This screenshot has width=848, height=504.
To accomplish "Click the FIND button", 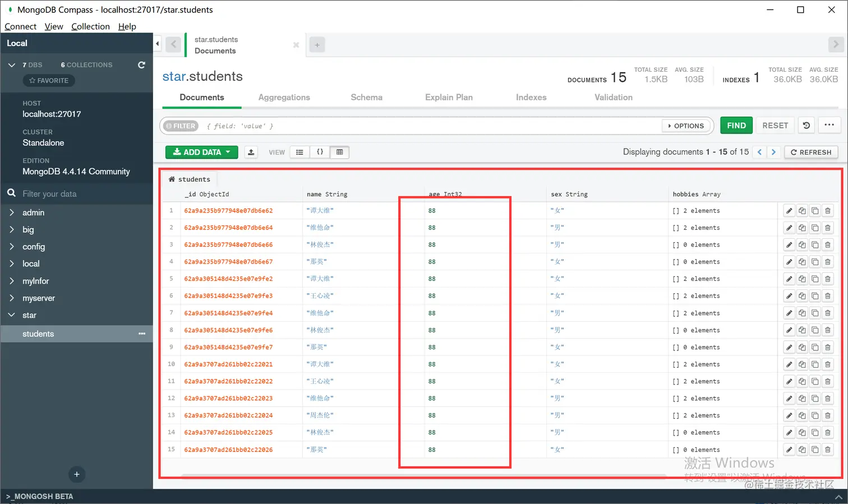I will coord(736,126).
